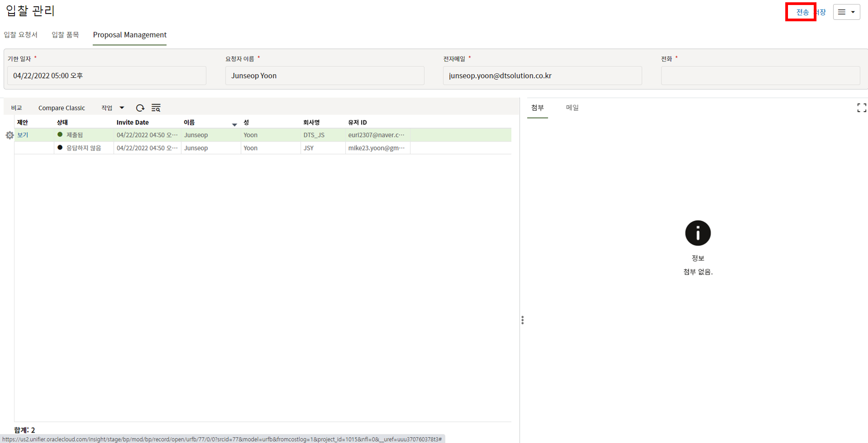
Task: Click the 전송 send button
Action: [x=802, y=12]
